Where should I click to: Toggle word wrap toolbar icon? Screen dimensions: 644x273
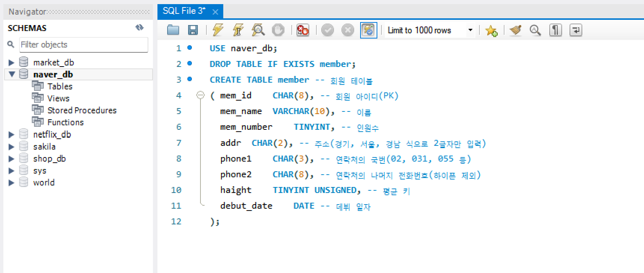(576, 30)
